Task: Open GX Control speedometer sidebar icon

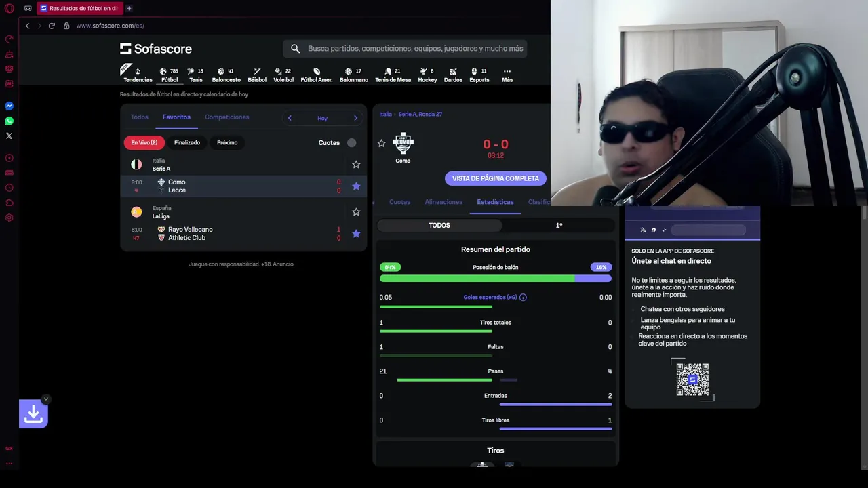Action: (x=9, y=39)
